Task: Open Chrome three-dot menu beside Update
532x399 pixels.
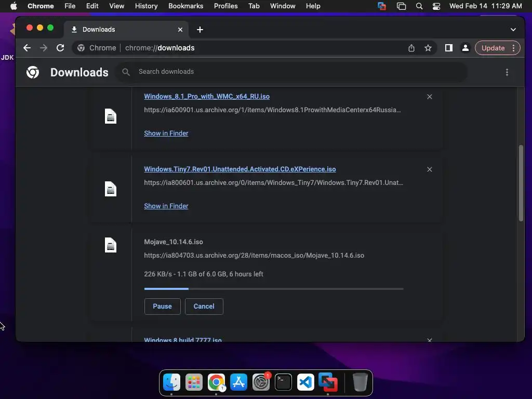Action: pyautogui.click(x=514, y=48)
